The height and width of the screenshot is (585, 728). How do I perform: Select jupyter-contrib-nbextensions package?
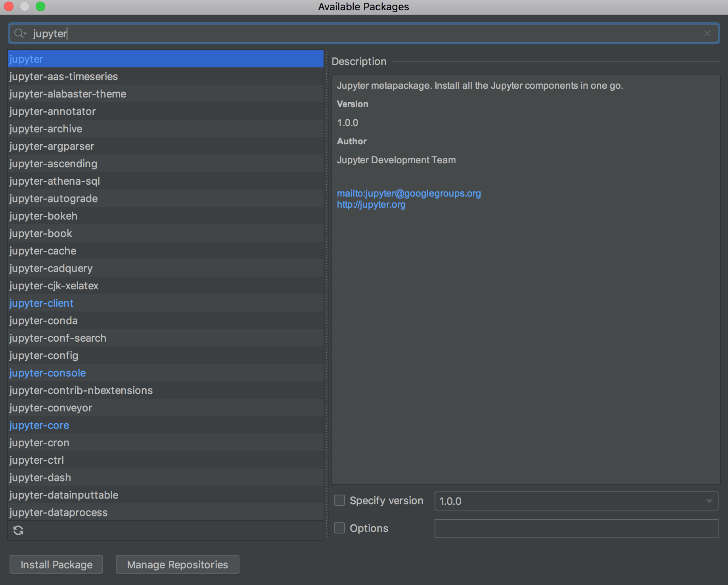pyautogui.click(x=166, y=390)
